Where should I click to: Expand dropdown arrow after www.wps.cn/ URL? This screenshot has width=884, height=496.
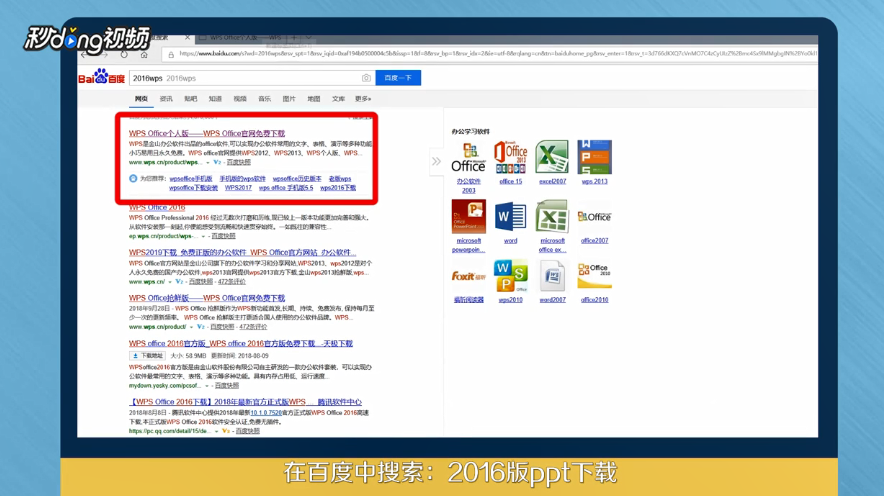point(170,281)
